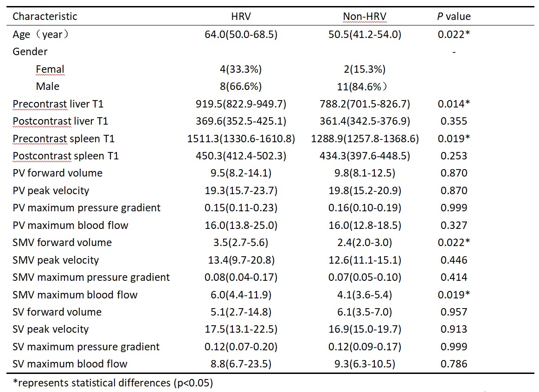This screenshot has width=539, height=392.
Task: Click the "HRV" column header
Action: [x=241, y=17]
